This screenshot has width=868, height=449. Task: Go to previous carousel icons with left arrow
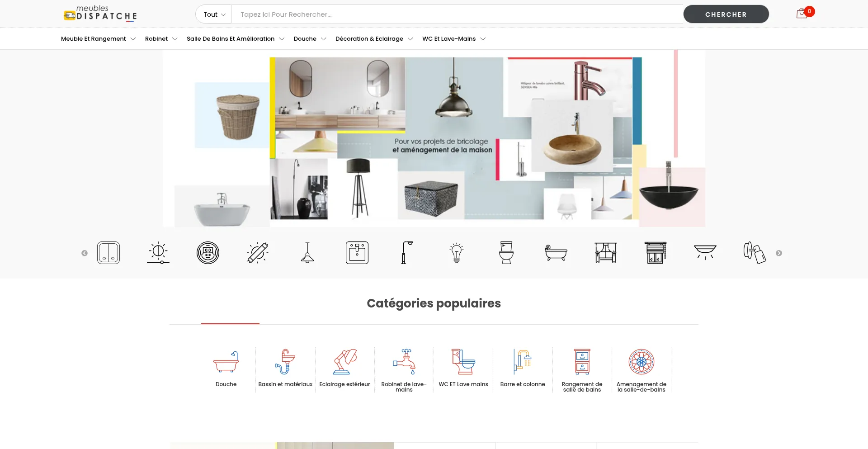click(85, 253)
